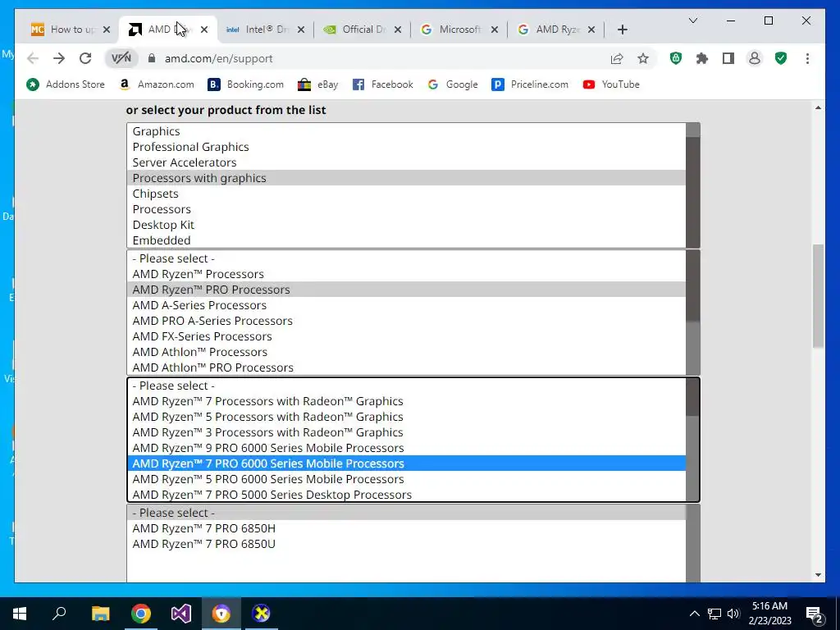Open the Amazon.com bookmark
The image size is (840, 630).
pos(157,84)
